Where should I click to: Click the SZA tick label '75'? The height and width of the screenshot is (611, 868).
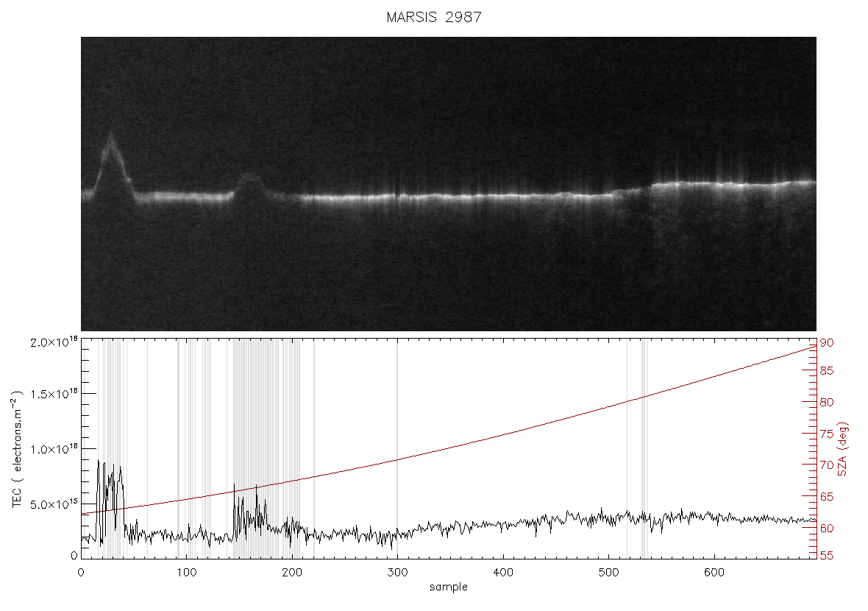(827, 434)
